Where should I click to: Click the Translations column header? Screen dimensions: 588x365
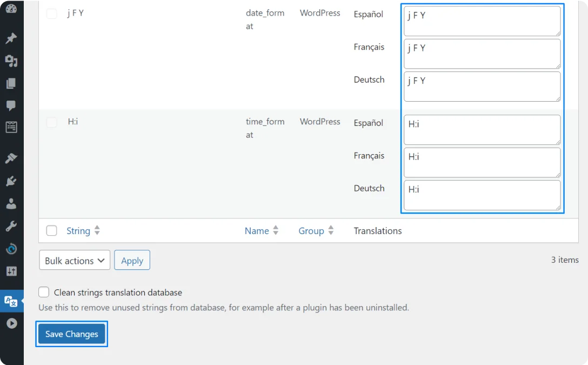pos(377,231)
